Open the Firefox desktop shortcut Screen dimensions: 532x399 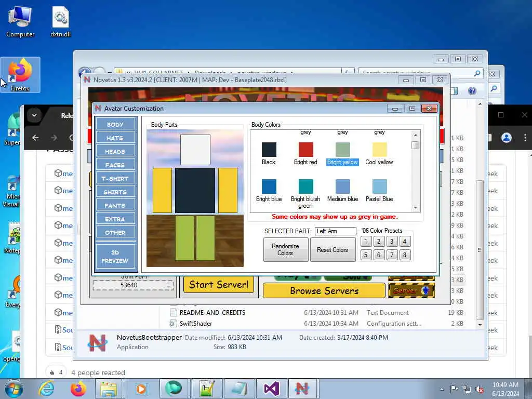coord(20,75)
